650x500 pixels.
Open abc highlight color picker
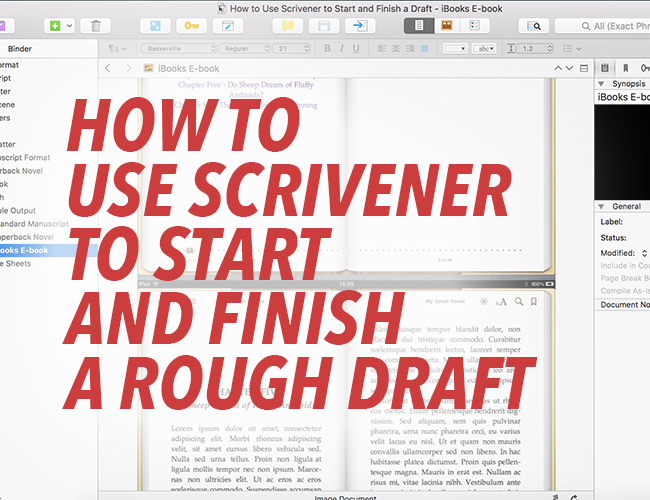[484, 49]
